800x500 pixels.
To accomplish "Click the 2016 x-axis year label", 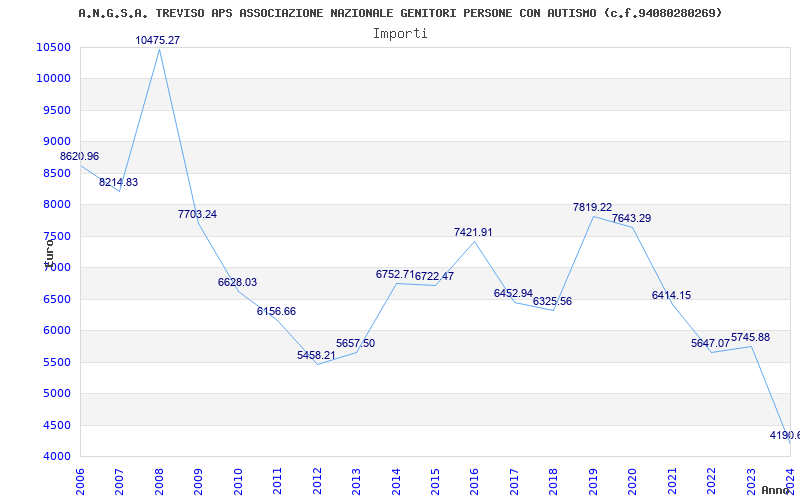I will [x=474, y=482].
